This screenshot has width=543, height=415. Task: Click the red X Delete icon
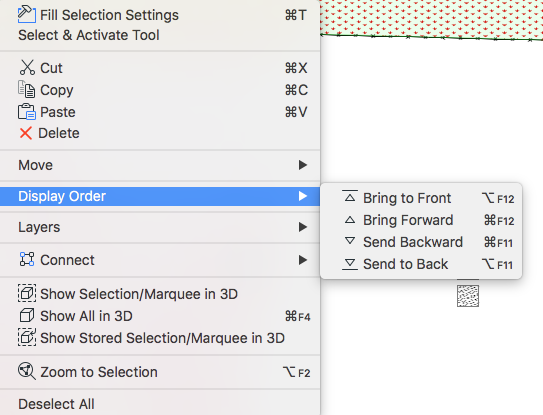coord(26,133)
